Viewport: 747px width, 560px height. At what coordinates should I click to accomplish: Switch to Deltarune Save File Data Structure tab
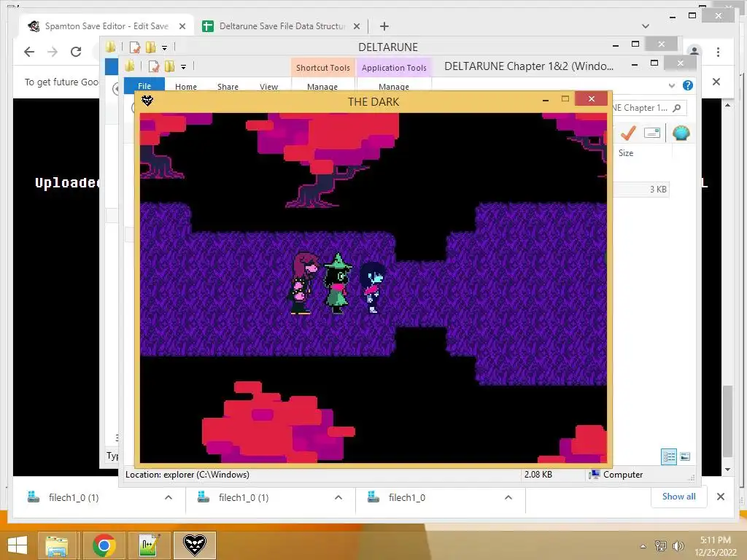pos(281,26)
